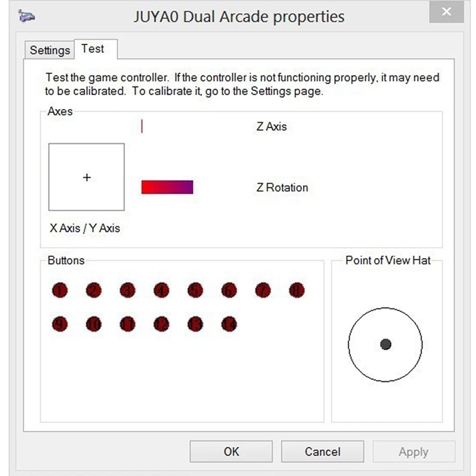
Task: Close the JUYA0 Dual Arcade properties window
Action: coord(446,12)
